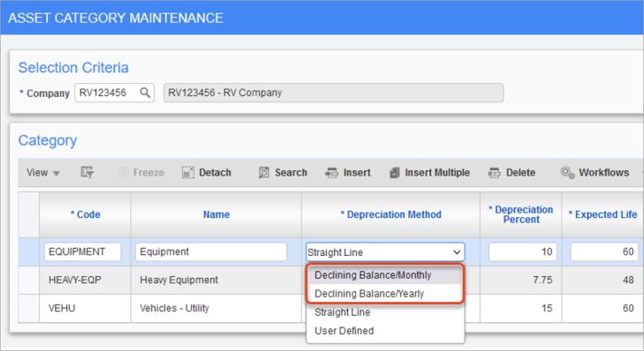644x351 pixels.
Task: Edit the depreciation percent field showing 10
Action: [523, 251]
